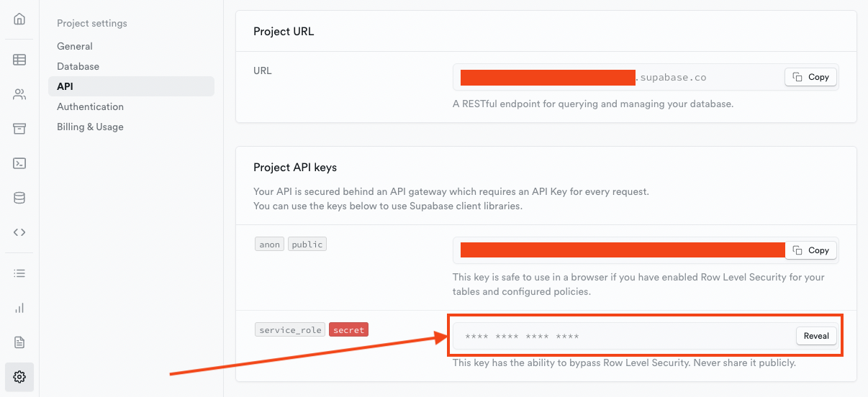The image size is (868, 397).
Task: Open the document page icon in sidebar
Action: point(19,342)
